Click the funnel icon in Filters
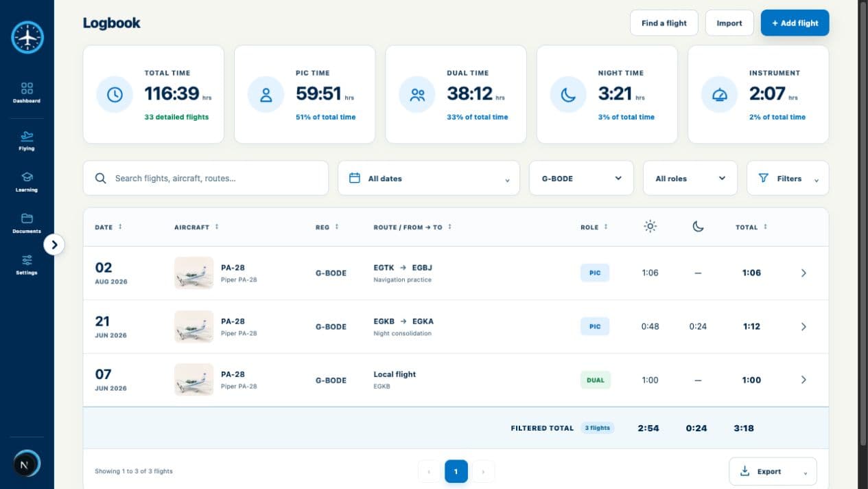Screen dimensions: 868x489 (763, 178)
